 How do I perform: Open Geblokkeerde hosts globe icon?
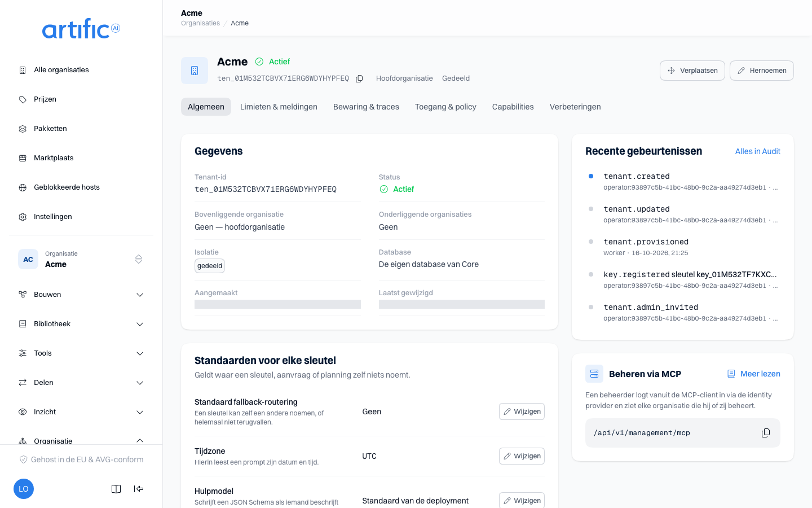(23, 187)
